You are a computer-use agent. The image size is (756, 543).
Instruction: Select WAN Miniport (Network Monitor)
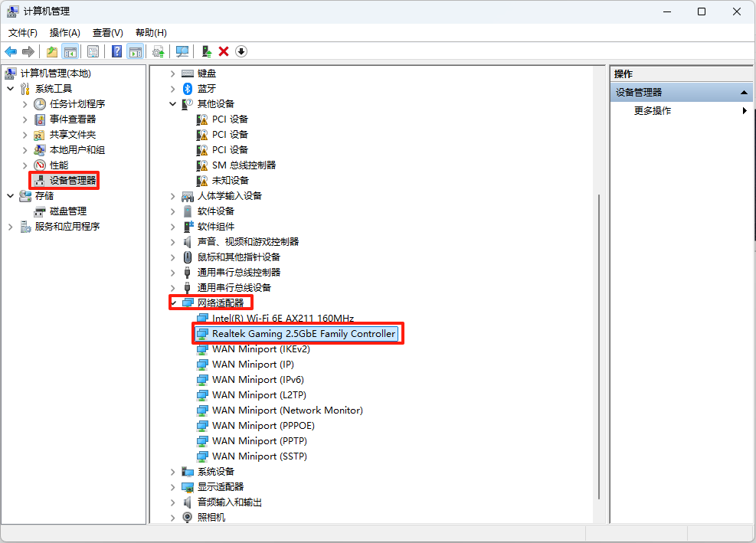coord(287,411)
